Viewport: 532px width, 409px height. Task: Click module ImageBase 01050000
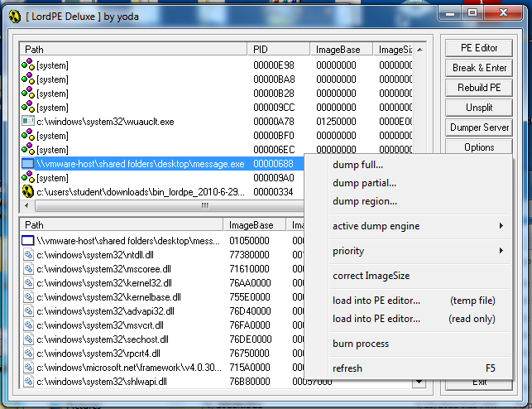coord(249,241)
